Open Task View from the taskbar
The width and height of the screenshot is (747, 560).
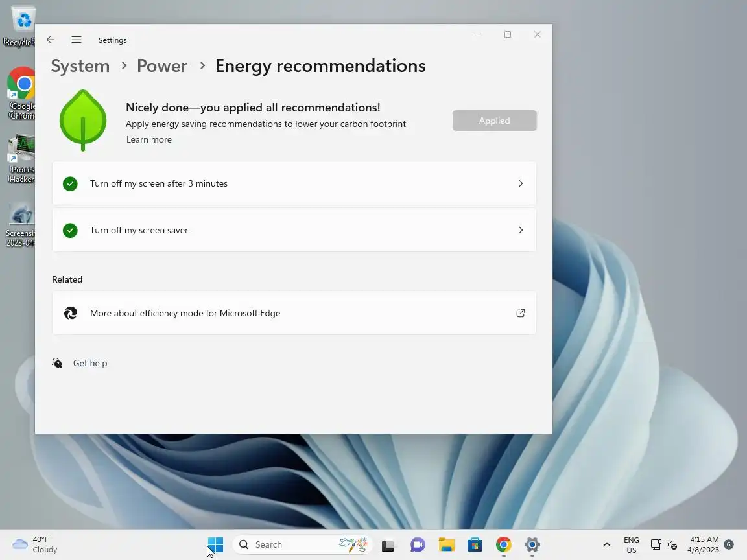[x=388, y=544]
